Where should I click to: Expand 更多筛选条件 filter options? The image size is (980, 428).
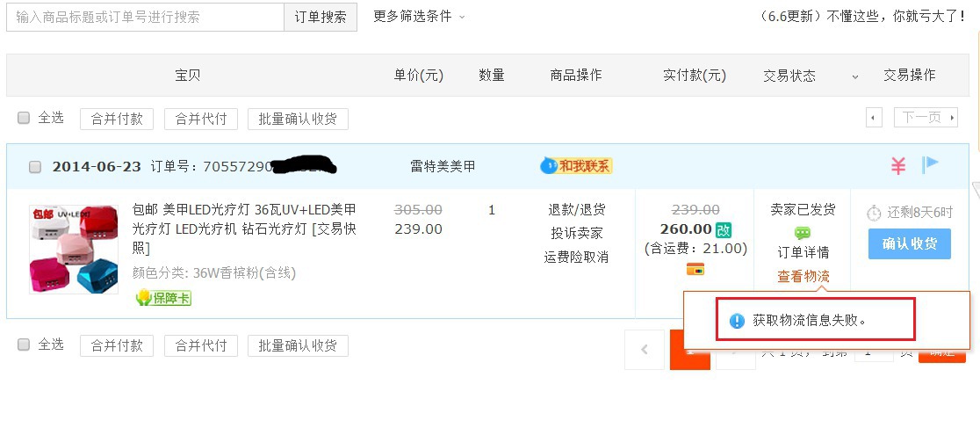click(419, 17)
